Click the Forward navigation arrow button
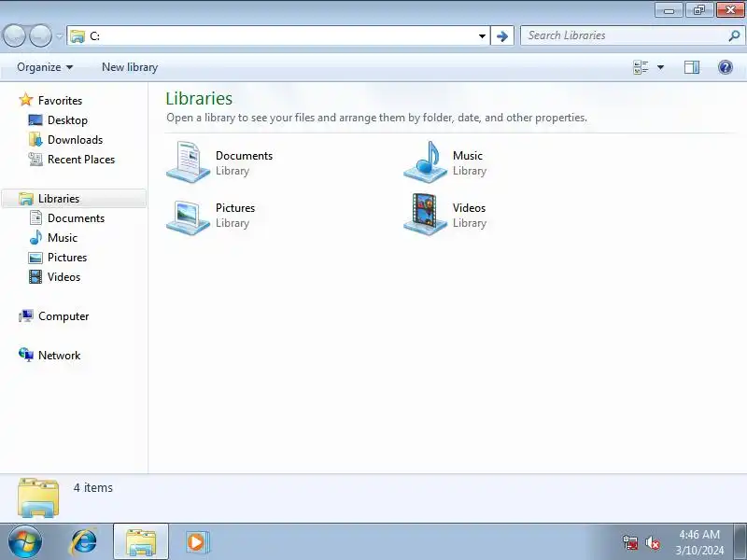747x560 pixels. [x=41, y=35]
